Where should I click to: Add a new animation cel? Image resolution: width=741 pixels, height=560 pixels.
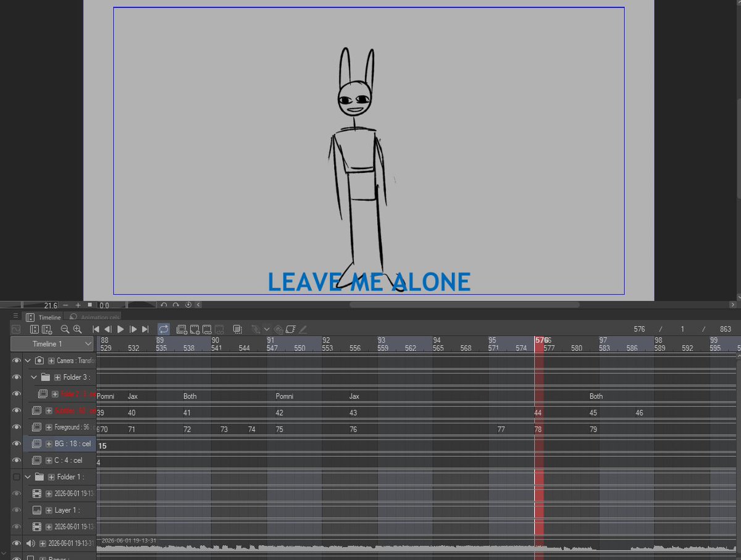[195, 330]
